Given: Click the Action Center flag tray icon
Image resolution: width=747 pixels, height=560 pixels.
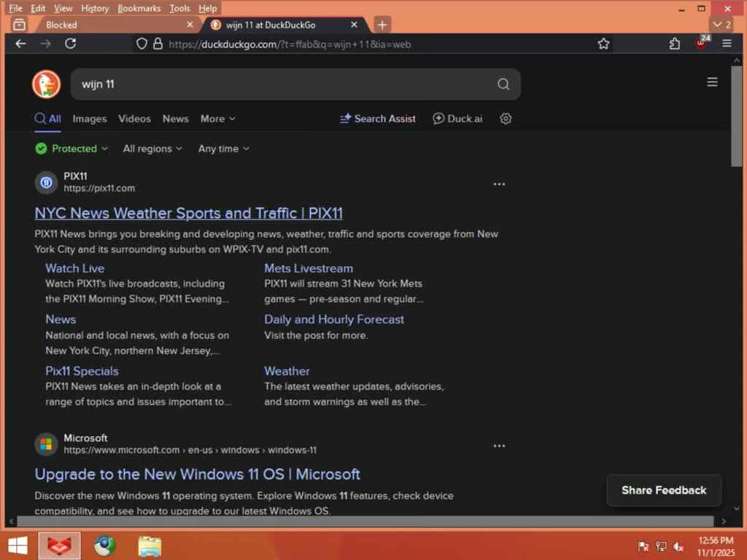Looking at the screenshot, I should (643, 546).
